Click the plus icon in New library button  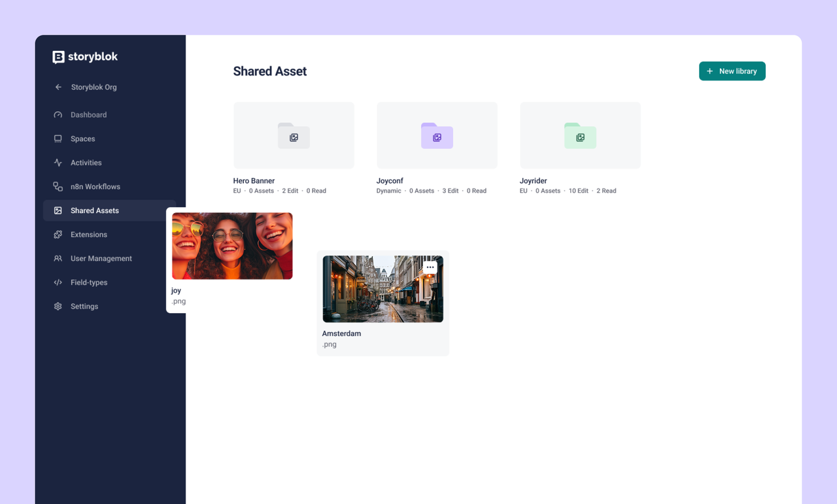[710, 71]
